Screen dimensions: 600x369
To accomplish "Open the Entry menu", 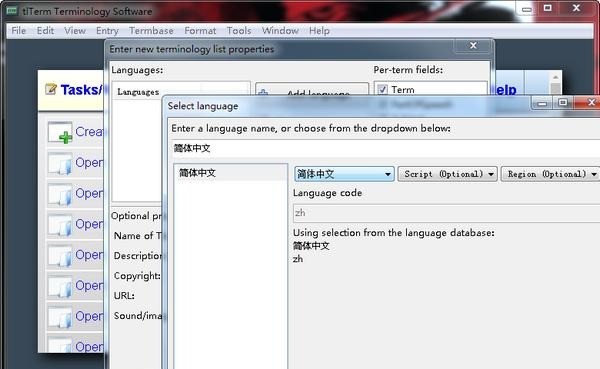I will pyautogui.click(x=107, y=31).
